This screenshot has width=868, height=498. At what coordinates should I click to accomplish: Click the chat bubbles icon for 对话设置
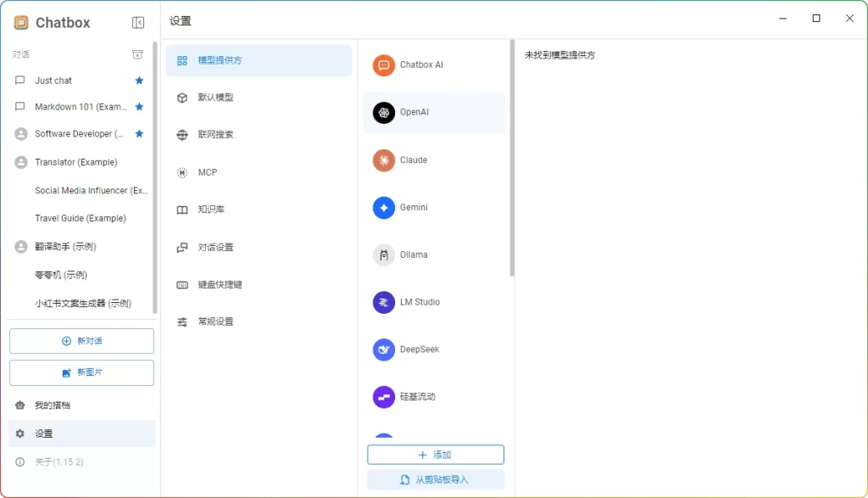coord(182,248)
